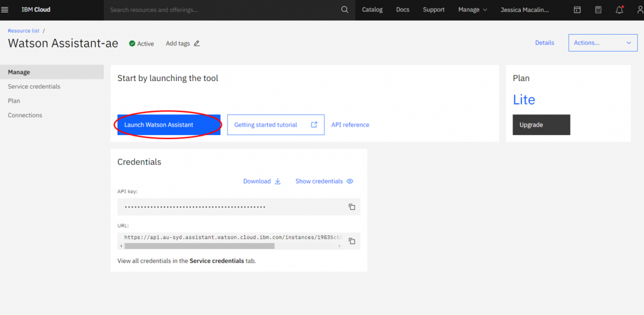Screen dimensions: 644x315
Task: Open the user profile icon
Action: [640, 10]
